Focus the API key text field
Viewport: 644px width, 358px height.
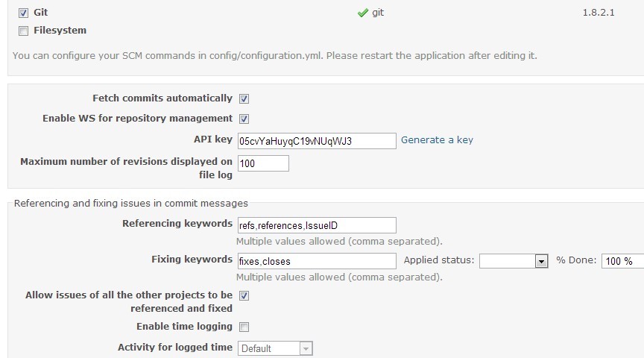pyautogui.click(x=317, y=141)
